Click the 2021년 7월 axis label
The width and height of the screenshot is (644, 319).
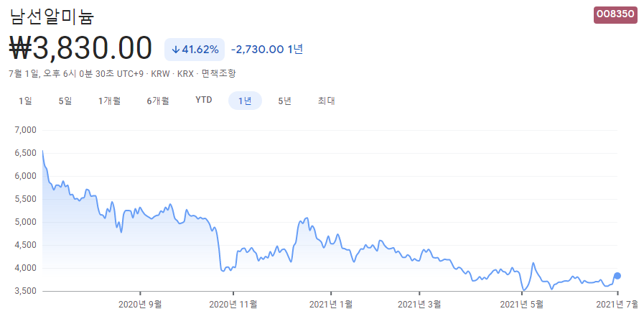tap(617, 305)
